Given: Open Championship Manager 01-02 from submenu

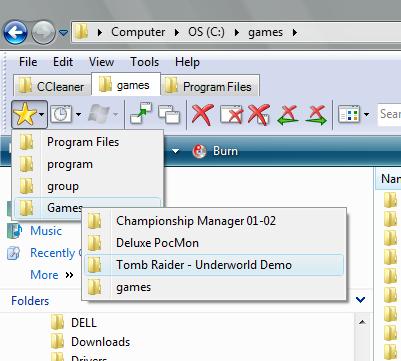Looking at the screenshot, I should click(214, 221).
